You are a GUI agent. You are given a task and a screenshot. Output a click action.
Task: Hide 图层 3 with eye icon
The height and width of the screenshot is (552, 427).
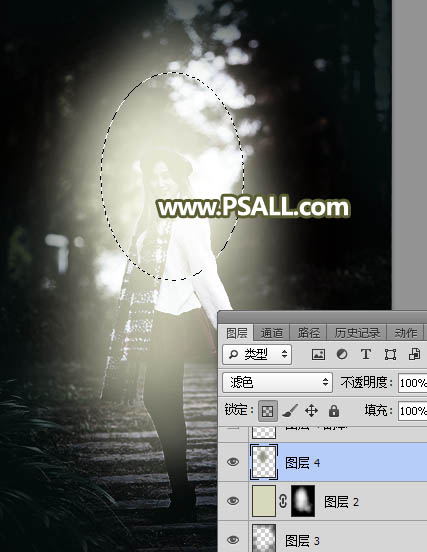[233, 540]
